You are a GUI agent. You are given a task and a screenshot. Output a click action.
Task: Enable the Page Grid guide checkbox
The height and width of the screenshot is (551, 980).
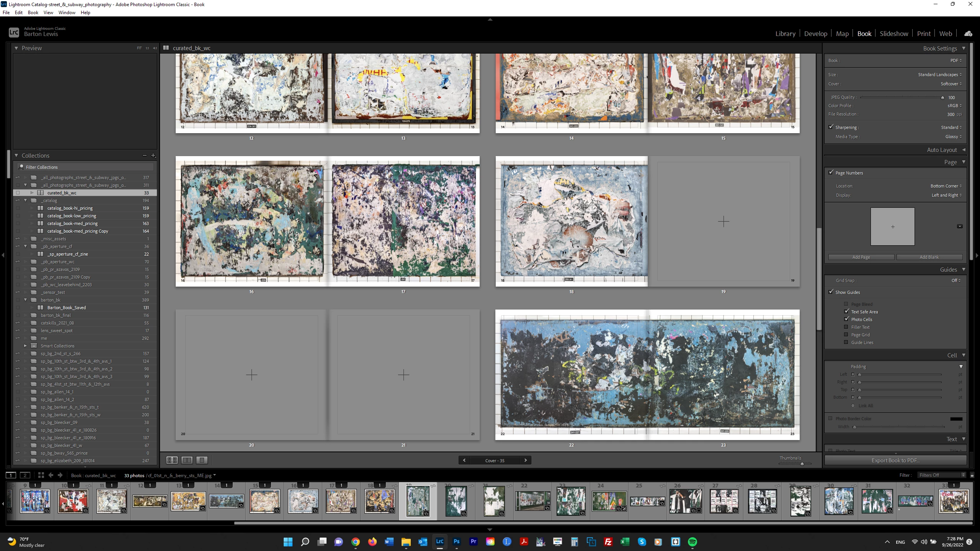846,334
